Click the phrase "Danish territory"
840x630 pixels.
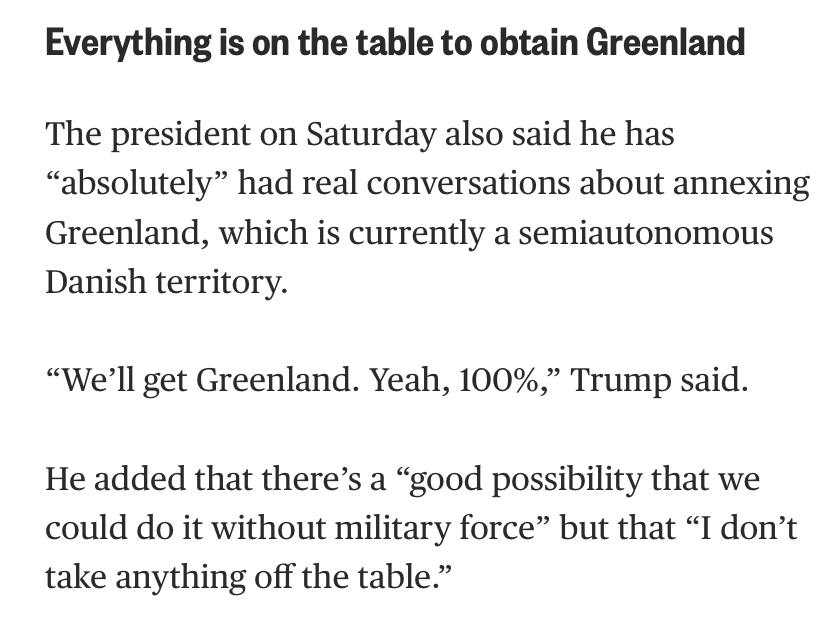[x=166, y=282]
